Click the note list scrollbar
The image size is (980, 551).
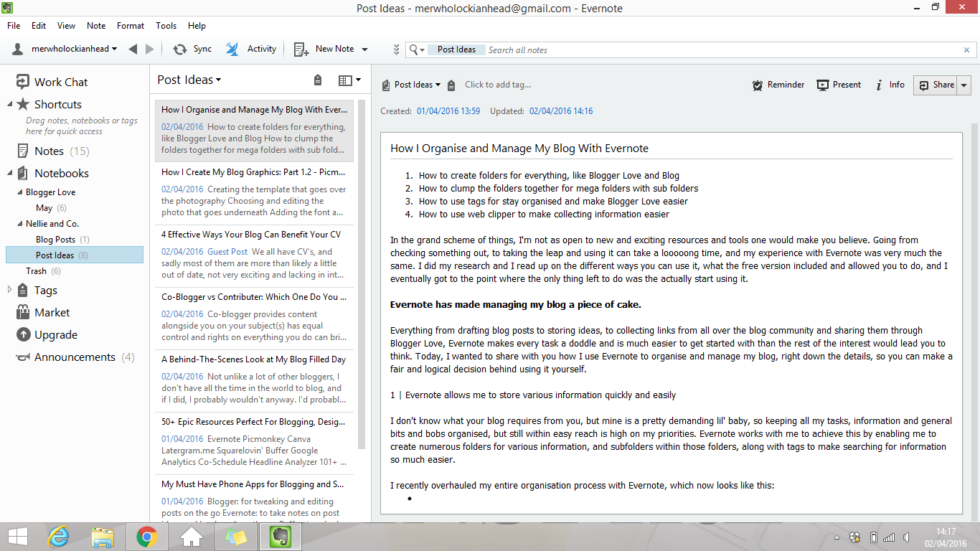point(362,274)
